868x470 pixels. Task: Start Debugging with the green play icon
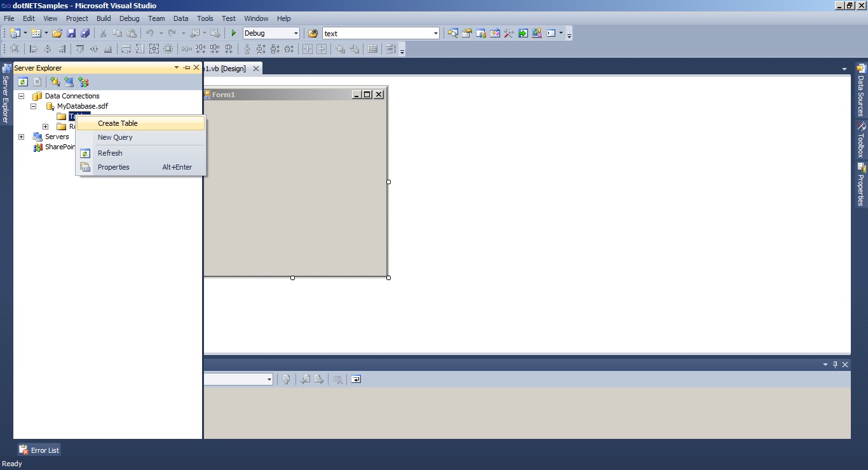point(233,33)
